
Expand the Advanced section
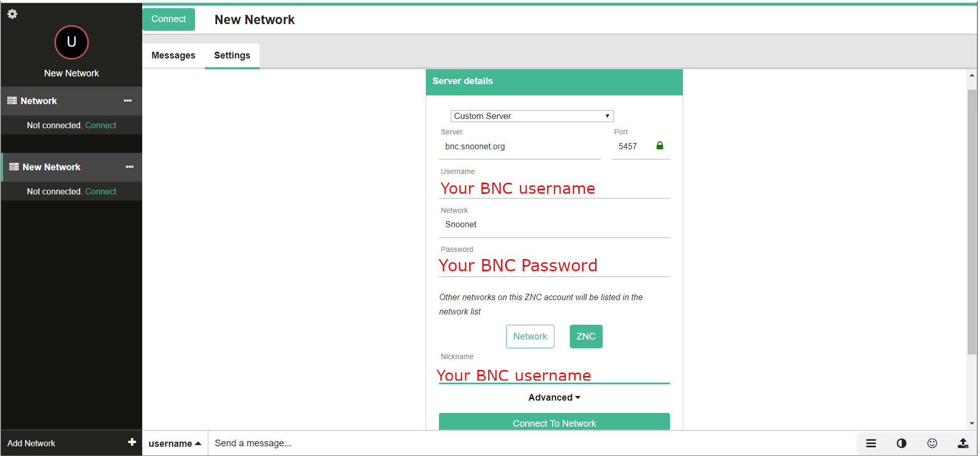[x=554, y=398]
